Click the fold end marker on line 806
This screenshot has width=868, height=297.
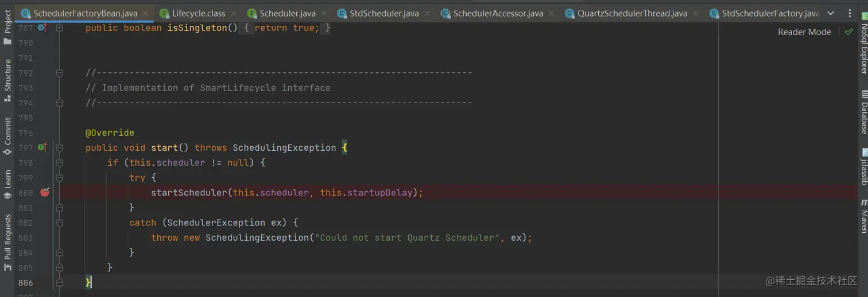60,283
